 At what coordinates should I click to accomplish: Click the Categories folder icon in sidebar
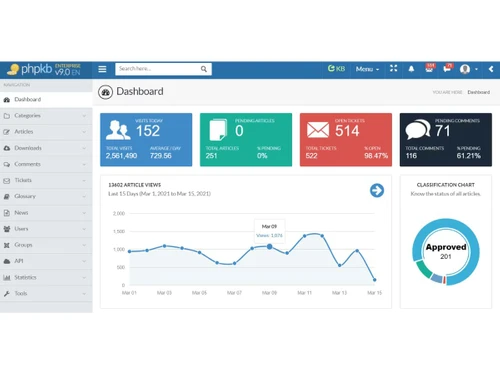[x=7, y=116]
